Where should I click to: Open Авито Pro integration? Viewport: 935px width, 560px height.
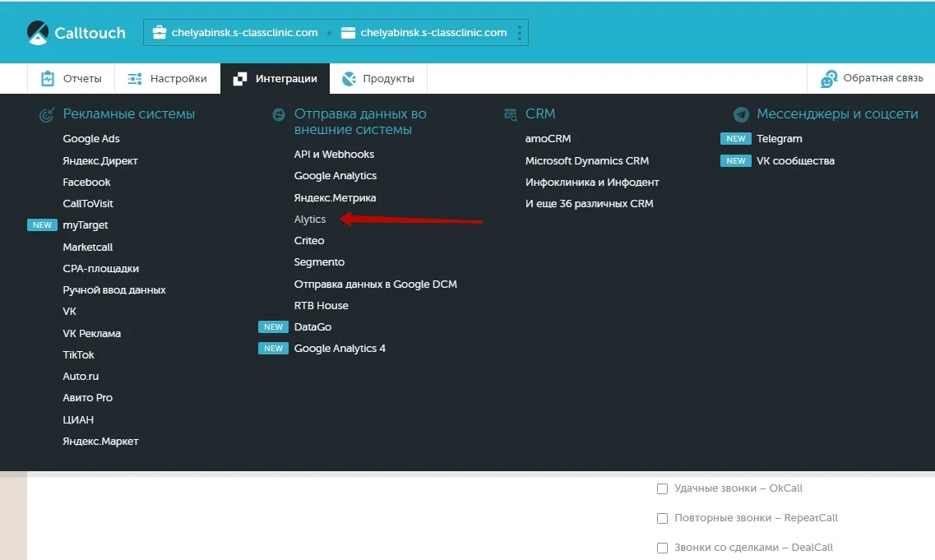pyautogui.click(x=88, y=398)
